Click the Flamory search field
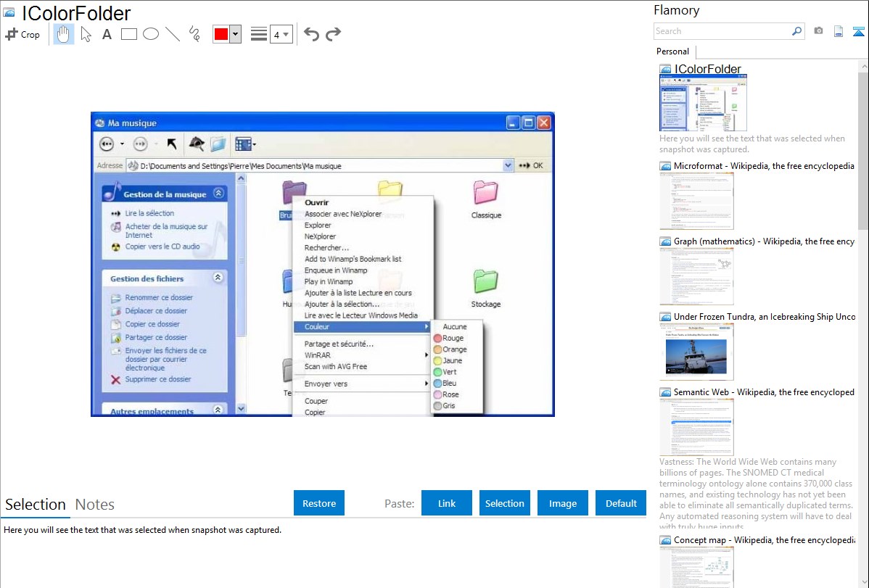 point(722,31)
